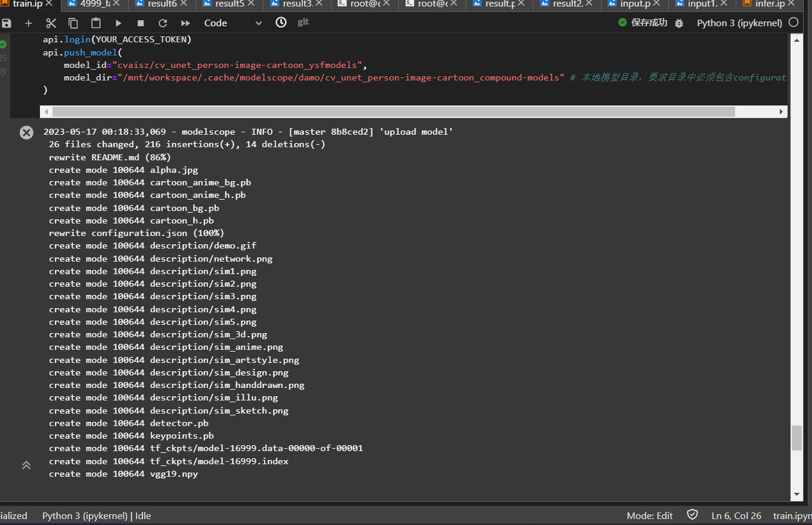Paste cell from clipboard

tap(96, 23)
